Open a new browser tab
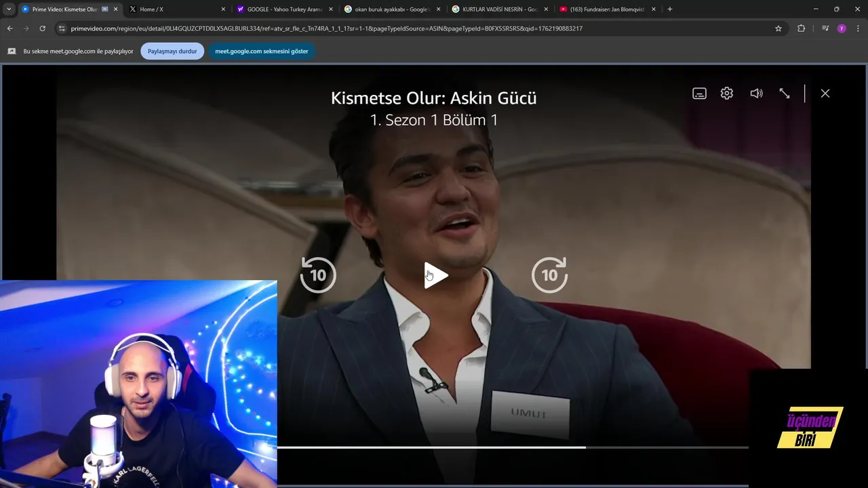 coord(670,9)
